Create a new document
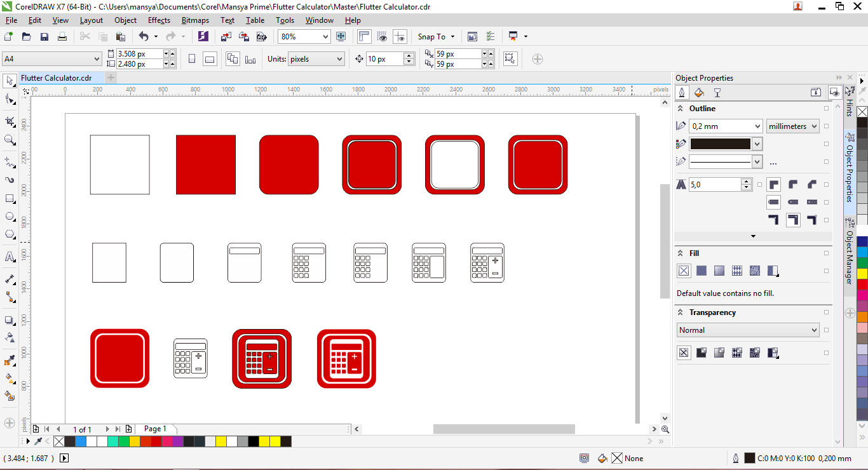 tap(9, 37)
